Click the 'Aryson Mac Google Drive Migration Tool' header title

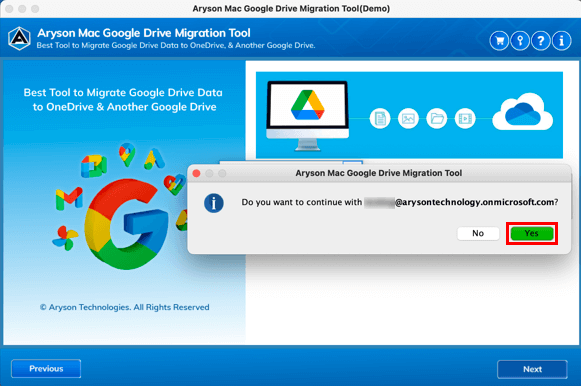click(x=144, y=33)
